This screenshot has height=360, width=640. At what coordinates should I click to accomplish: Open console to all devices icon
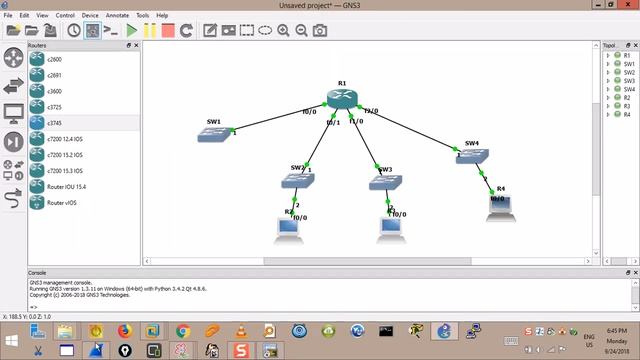click(111, 31)
